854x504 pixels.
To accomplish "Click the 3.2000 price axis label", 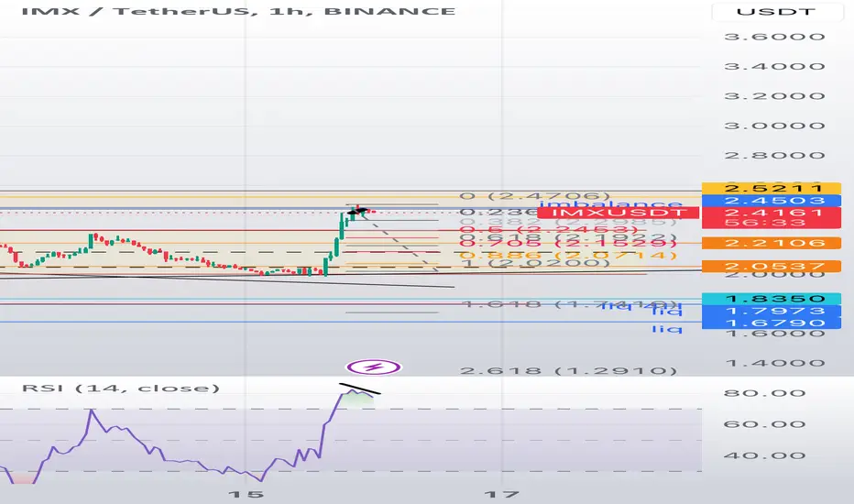I will coord(774,96).
